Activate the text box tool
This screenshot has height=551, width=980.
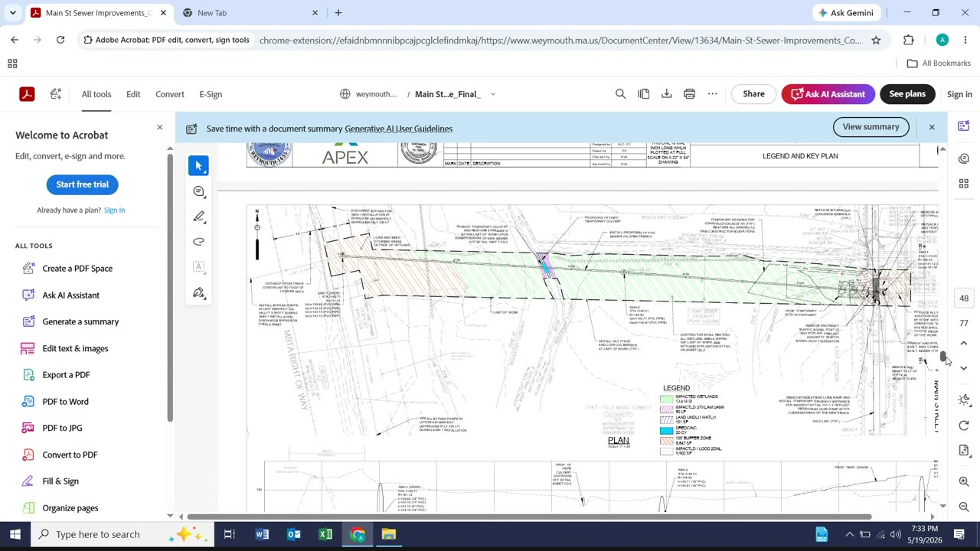pyautogui.click(x=198, y=267)
